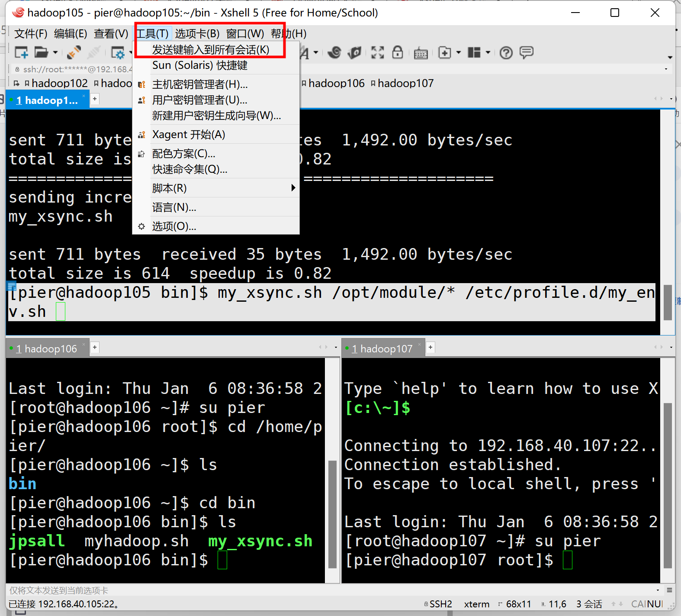Click the '3 会话' status bar entry
Viewport: 681px width, 616px height.
pyautogui.click(x=589, y=604)
